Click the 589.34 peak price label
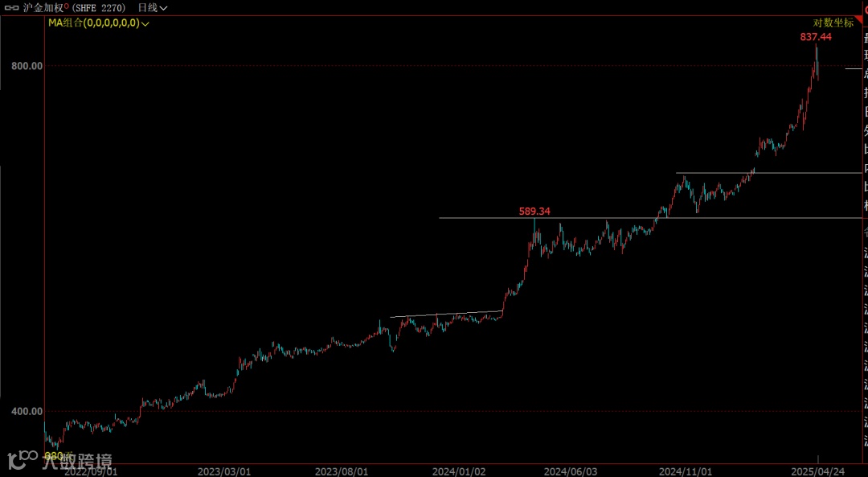This screenshot has width=868, height=477. [x=534, y=211]
